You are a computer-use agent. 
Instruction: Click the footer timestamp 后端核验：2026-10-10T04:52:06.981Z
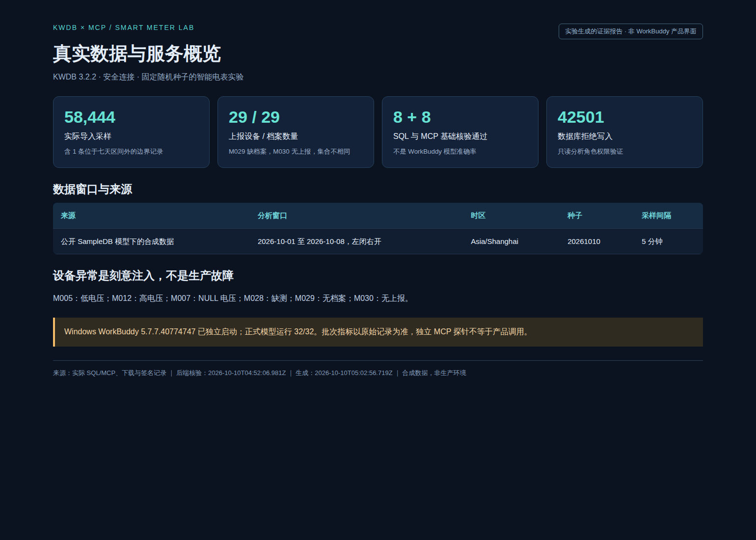231,373
